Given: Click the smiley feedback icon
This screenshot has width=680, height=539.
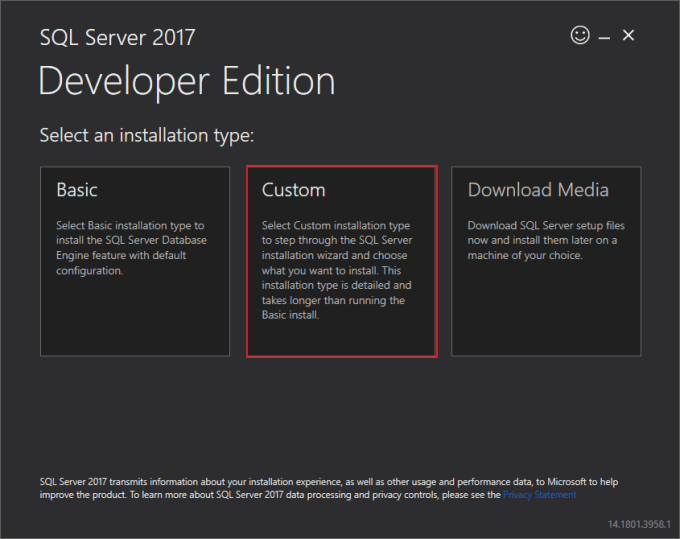Looking at the screenshot, I should pyautogui.click(x=580, y=35).
